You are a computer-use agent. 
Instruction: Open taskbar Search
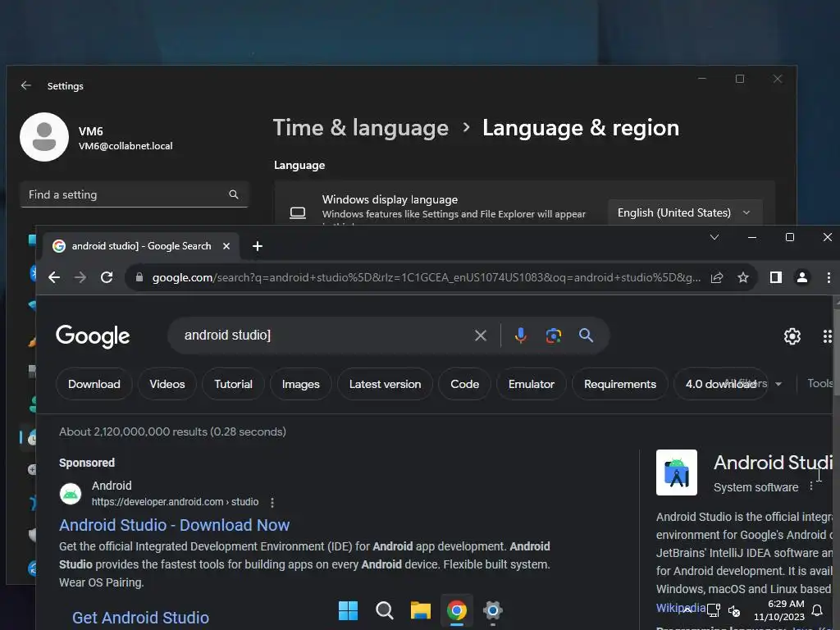(385, 610)
